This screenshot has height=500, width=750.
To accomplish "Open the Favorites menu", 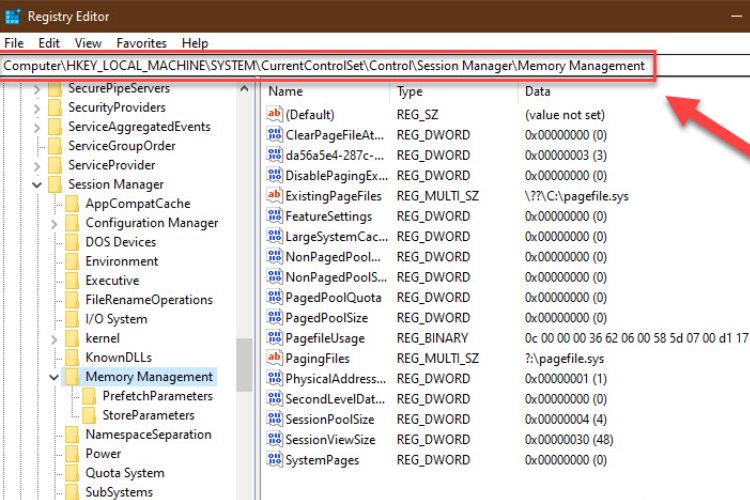I will (x=142, y=43).
